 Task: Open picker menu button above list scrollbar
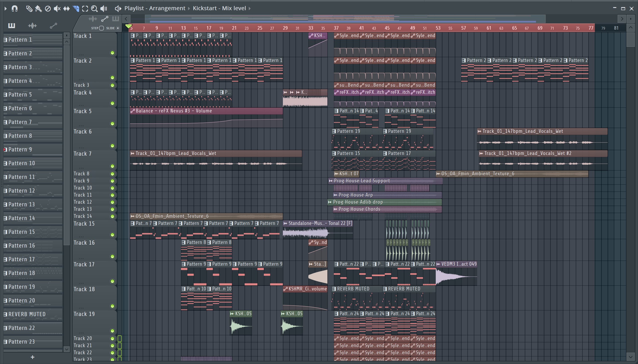click(66, 35)
